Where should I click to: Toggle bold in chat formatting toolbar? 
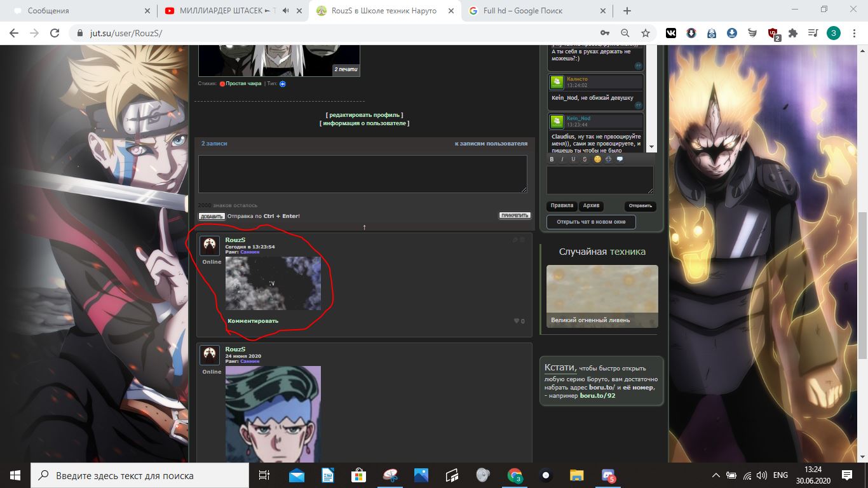552,159
